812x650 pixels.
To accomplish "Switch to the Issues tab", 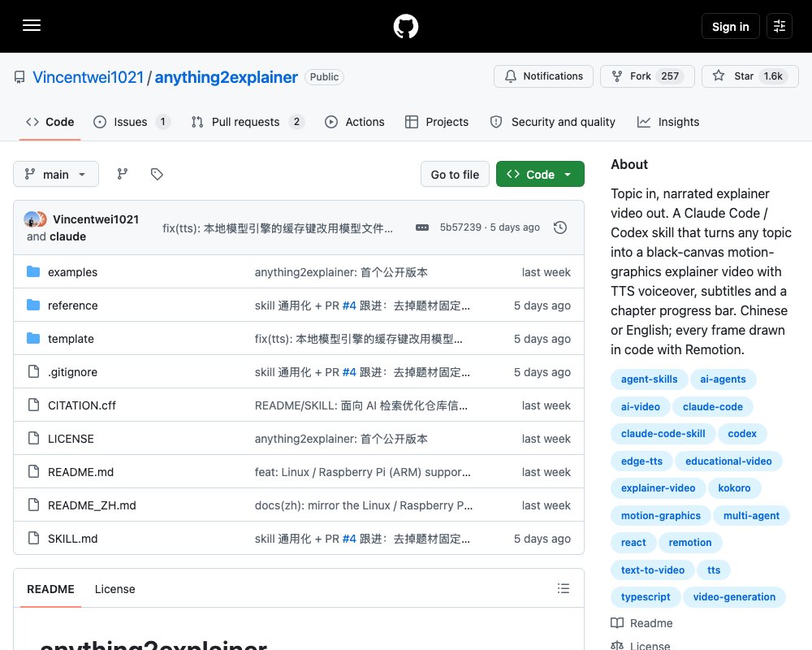I will [132, 122].
